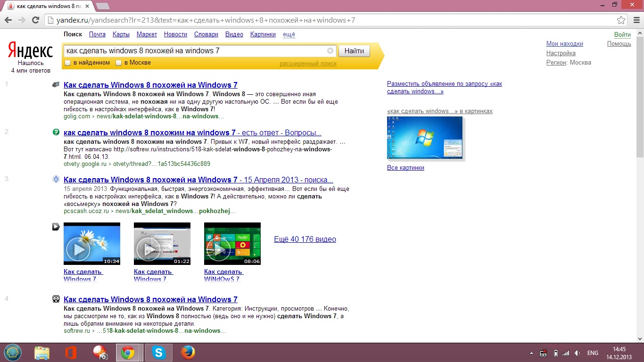Reload the page with the refresh icon

35,20
